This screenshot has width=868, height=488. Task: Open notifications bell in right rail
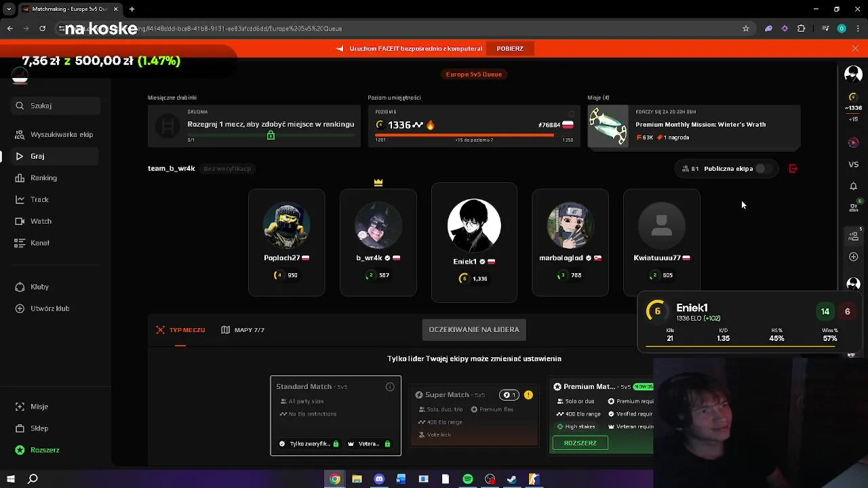click(x=853, y=186)
